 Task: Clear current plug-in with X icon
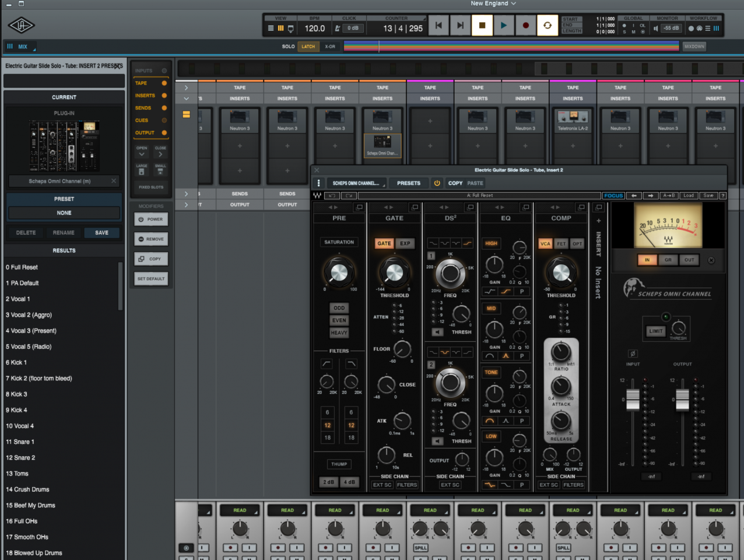point(114,181)
